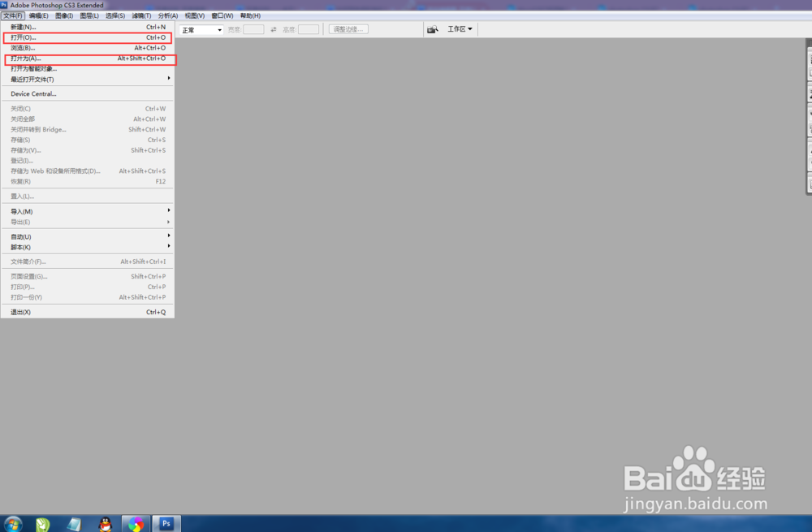This screenshot has height=532, width=812.
Task: Open CorelDRAW from the taskbar
Action: tap(43, 524)
